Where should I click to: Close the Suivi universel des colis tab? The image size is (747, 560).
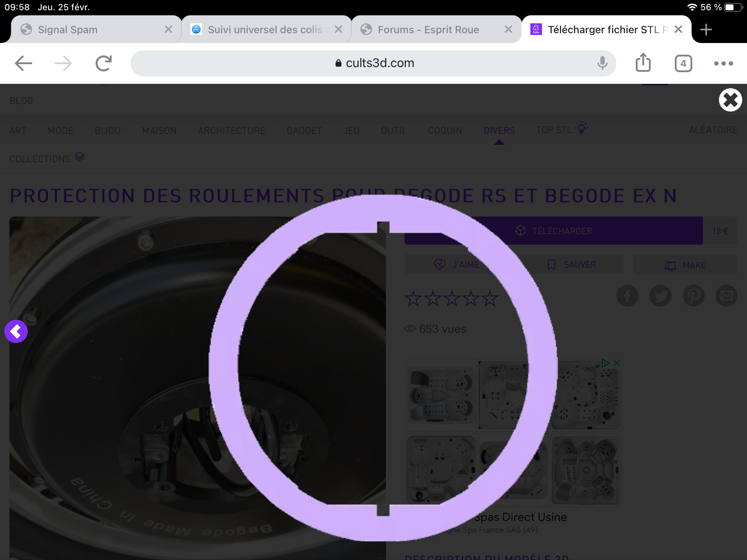338,29
